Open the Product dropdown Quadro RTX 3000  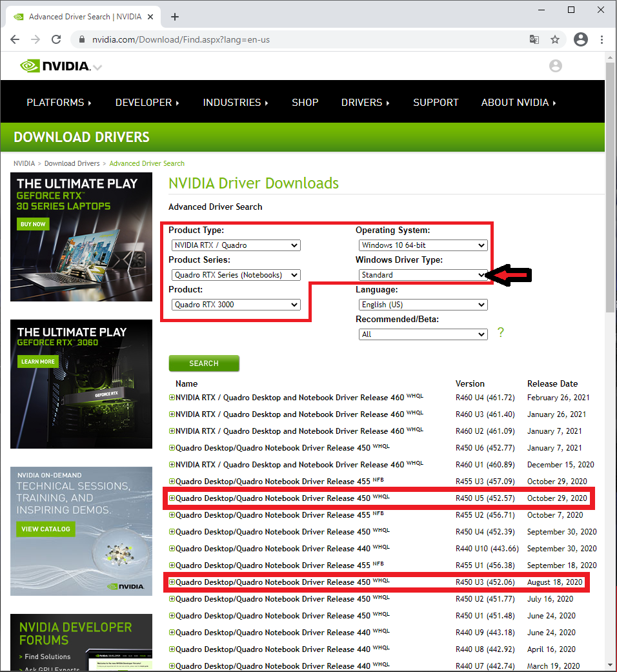click(236, 304)
